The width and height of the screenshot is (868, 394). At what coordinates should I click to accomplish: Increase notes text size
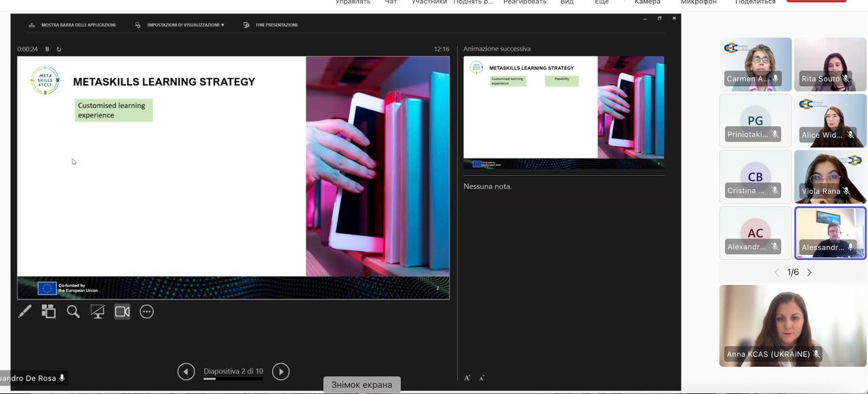click(x=467, y=378)
